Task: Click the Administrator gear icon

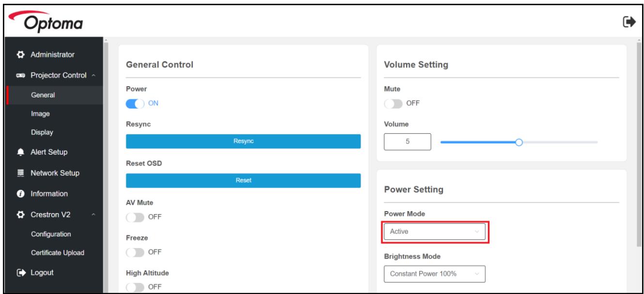Action: [x=21, y=54]
